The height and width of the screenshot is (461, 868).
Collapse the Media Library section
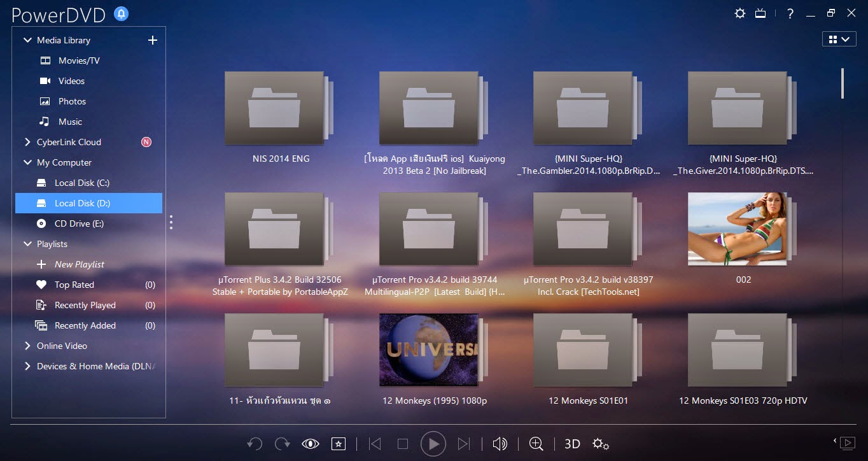tap(27, 40)
